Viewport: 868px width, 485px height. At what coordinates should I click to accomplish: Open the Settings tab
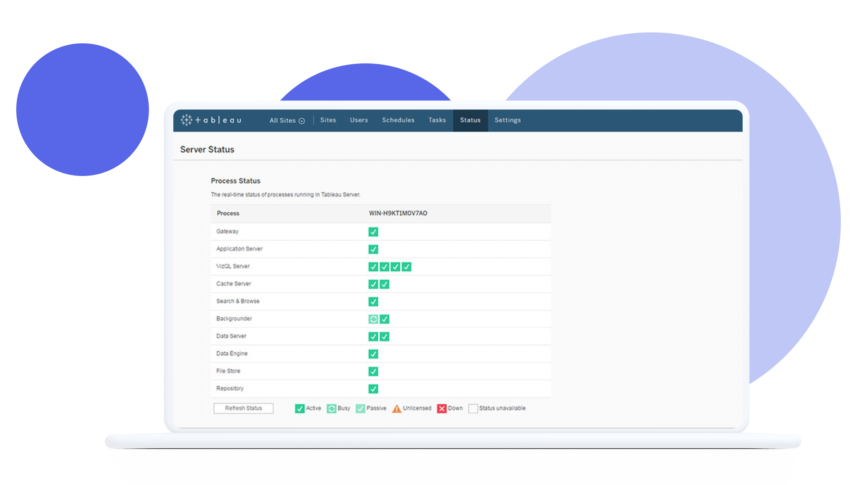coord(507,120)
